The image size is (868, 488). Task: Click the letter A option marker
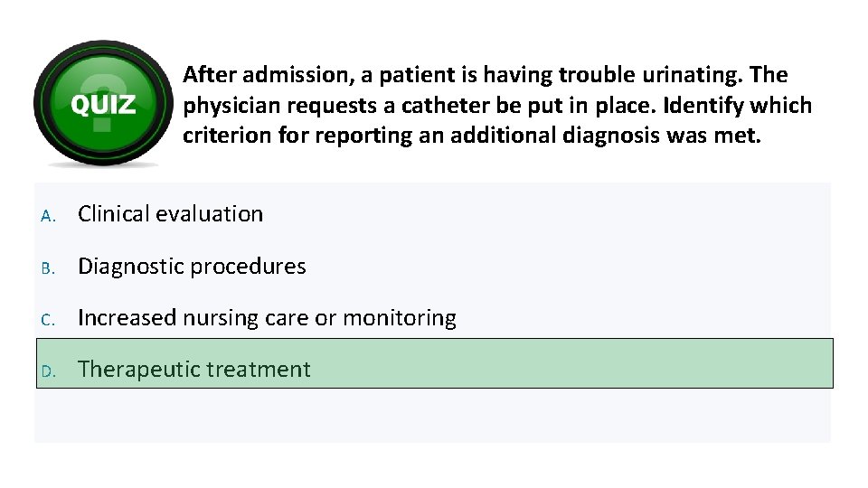coord(48,216)
